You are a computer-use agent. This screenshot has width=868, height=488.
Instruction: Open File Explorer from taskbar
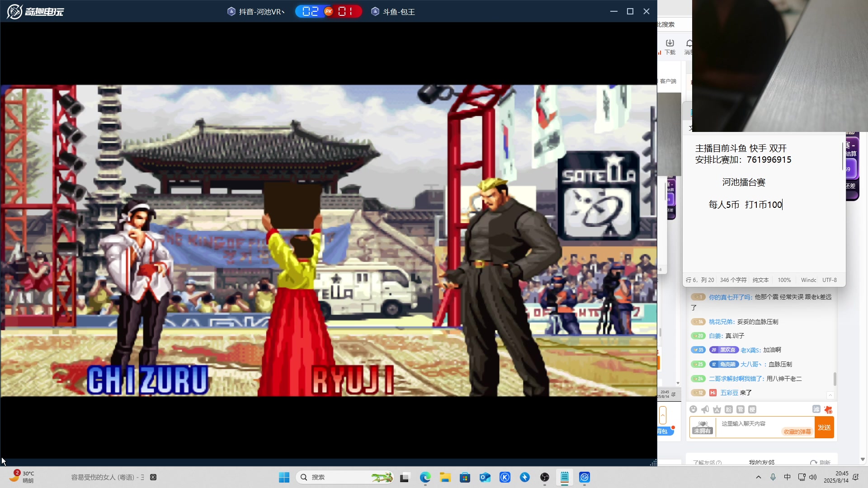click(445, 477)
